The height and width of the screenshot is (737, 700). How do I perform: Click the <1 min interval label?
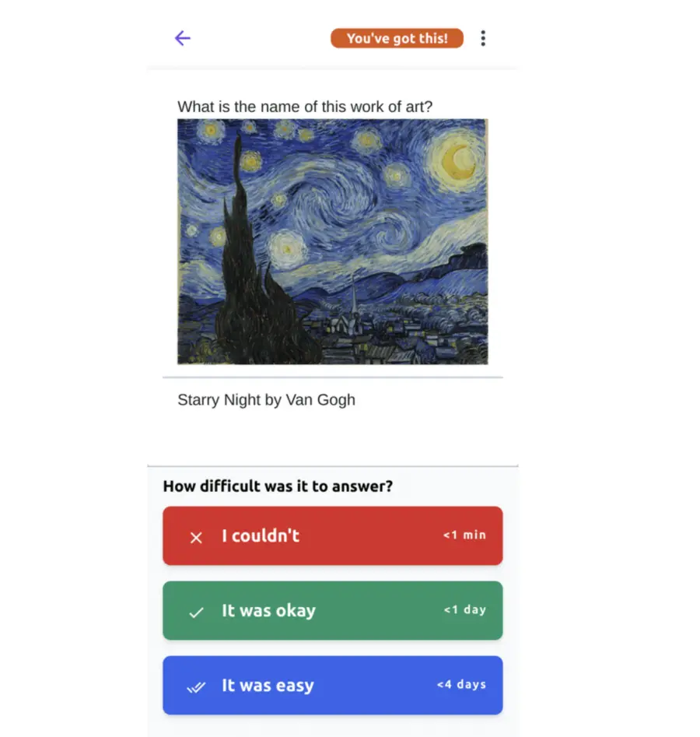[x=464, y=535]
